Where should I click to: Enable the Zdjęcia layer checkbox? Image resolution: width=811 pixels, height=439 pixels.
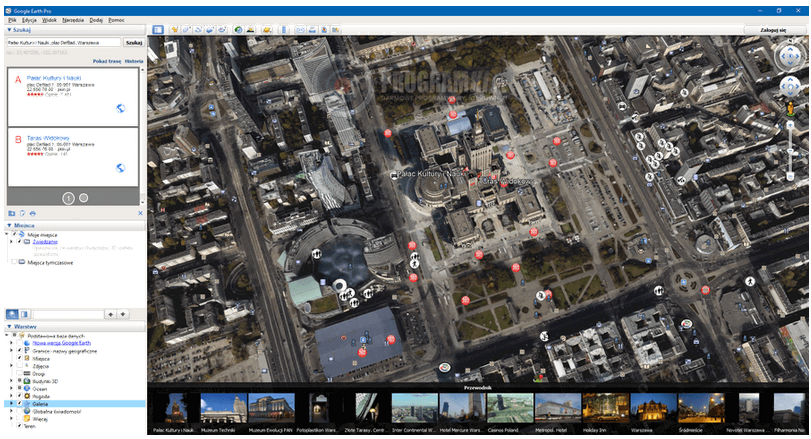(20, 366)
